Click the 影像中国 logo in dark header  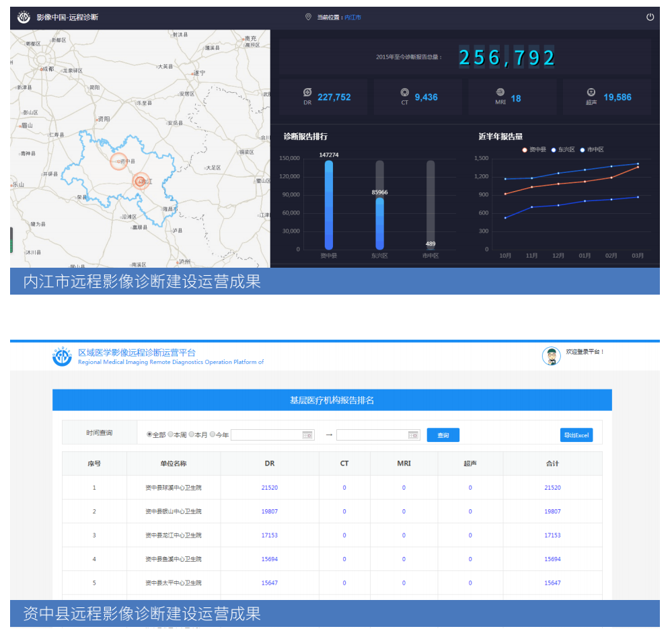[24, 17]
